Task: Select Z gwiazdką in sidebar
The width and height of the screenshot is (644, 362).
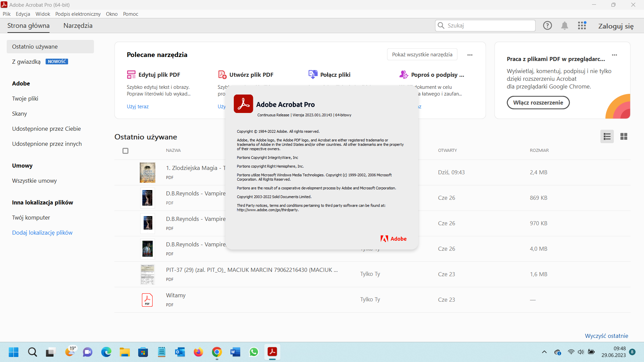Action: coord(26,62)
